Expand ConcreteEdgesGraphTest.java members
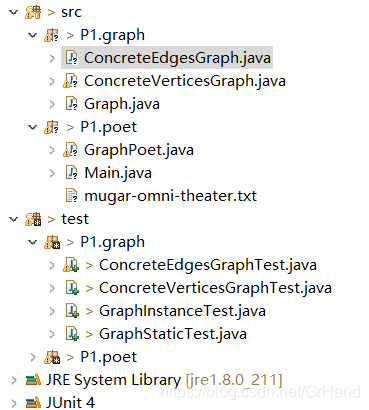Screen dimensions: 369x410 [x=52, y=265]
